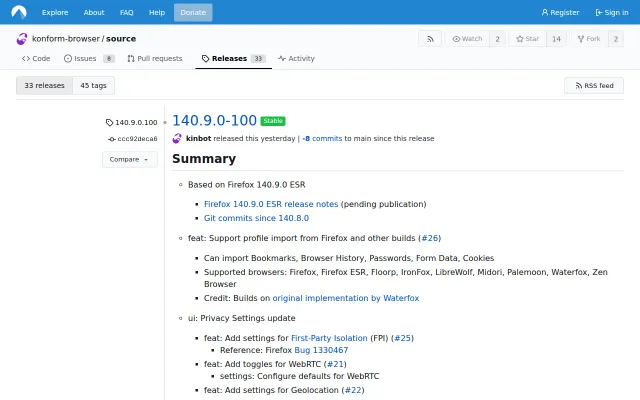640x400 pixels.
Task: Click the Donate button
Action: (x=193, y=12)
